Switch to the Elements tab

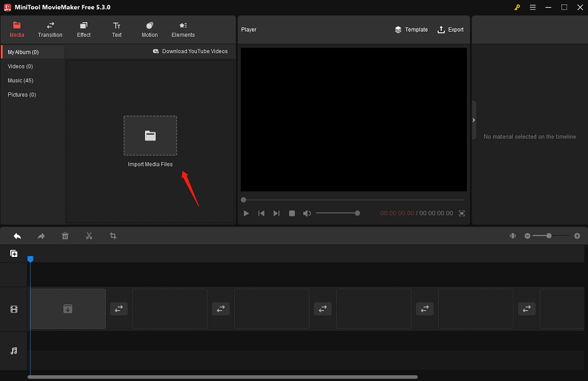183,30
